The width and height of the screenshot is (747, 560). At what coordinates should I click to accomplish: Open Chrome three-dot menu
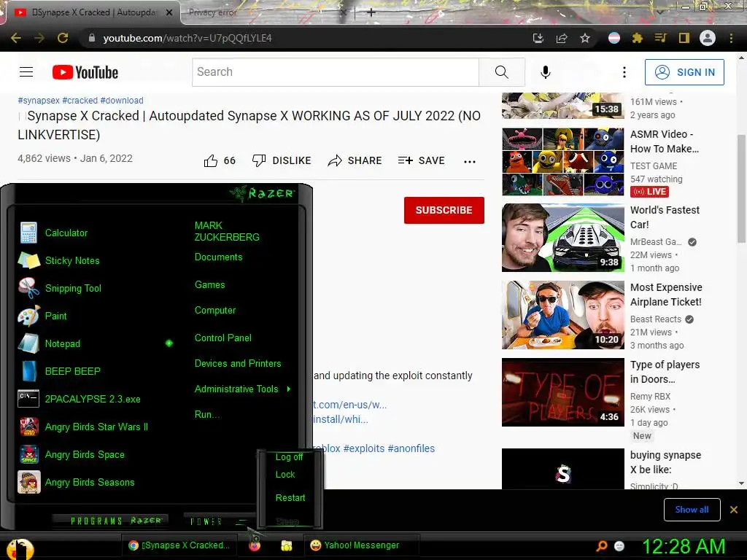(x=731, y=38)
